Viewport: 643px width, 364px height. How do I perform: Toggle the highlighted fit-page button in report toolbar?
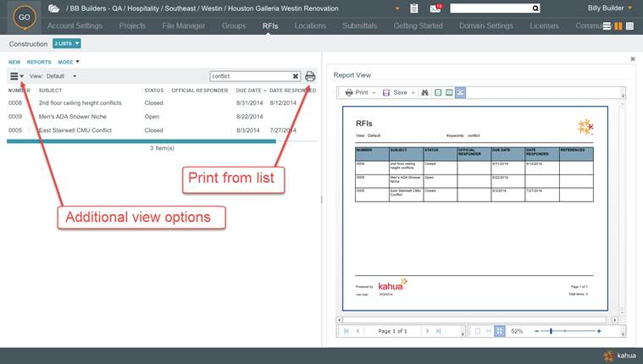tap(460, 92)
